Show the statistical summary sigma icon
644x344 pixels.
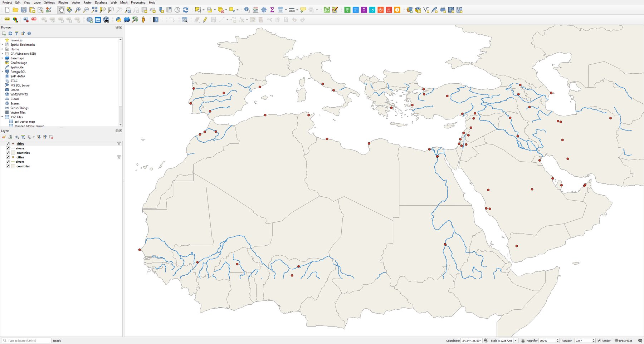[272, 10]
